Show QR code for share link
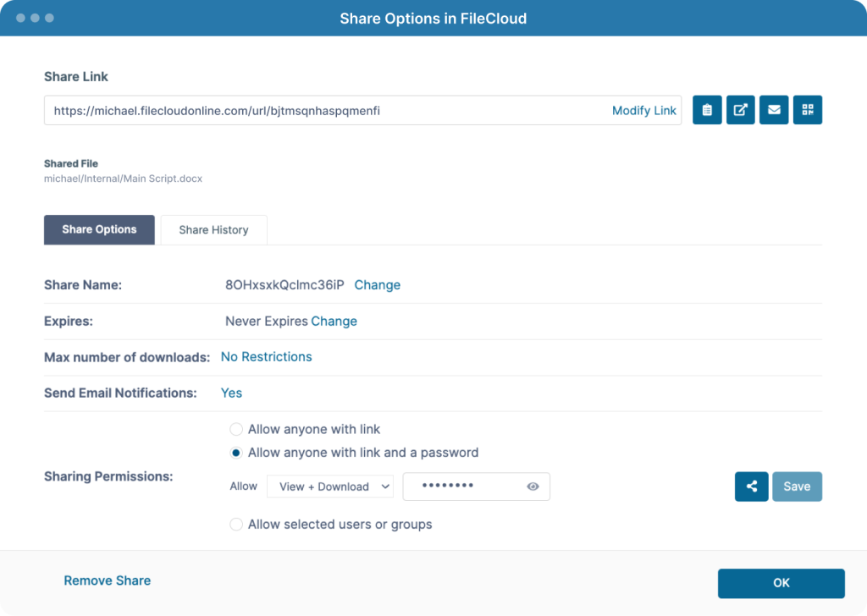This screenshot has height=616, width=867. [x=808, y=110]
